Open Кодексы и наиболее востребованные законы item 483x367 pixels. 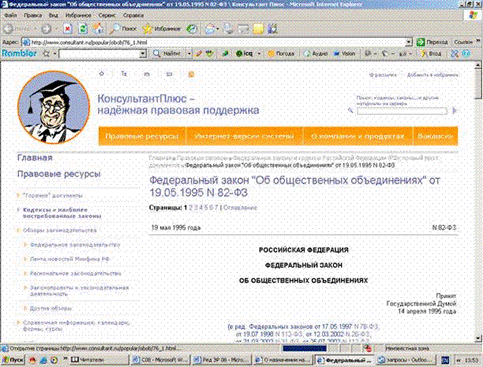point(62,213)
